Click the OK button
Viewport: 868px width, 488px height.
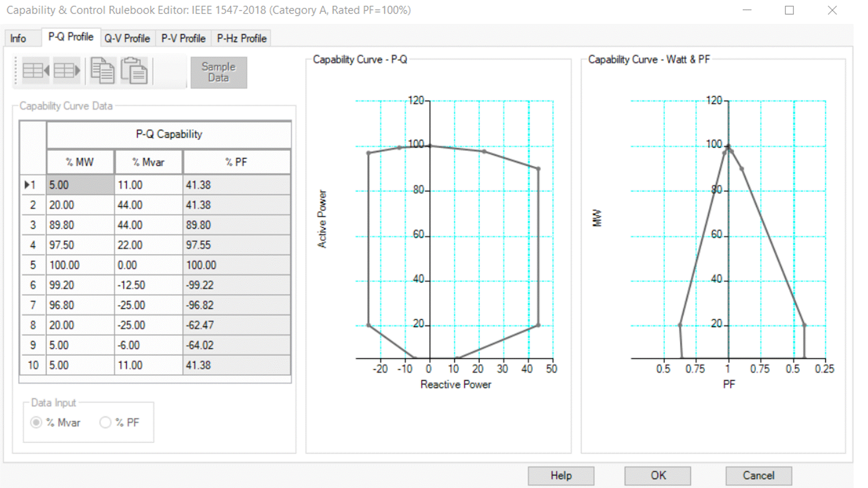click(657, 475)
